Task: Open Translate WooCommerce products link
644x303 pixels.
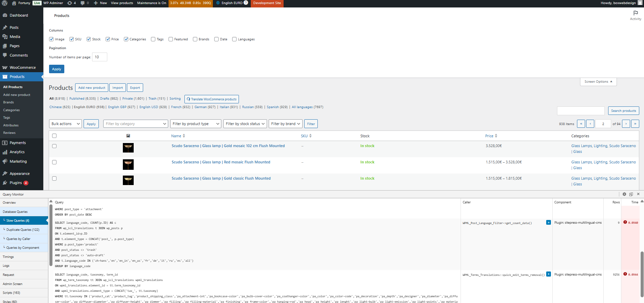Action: pyautogui.click(x=212, y=99)
